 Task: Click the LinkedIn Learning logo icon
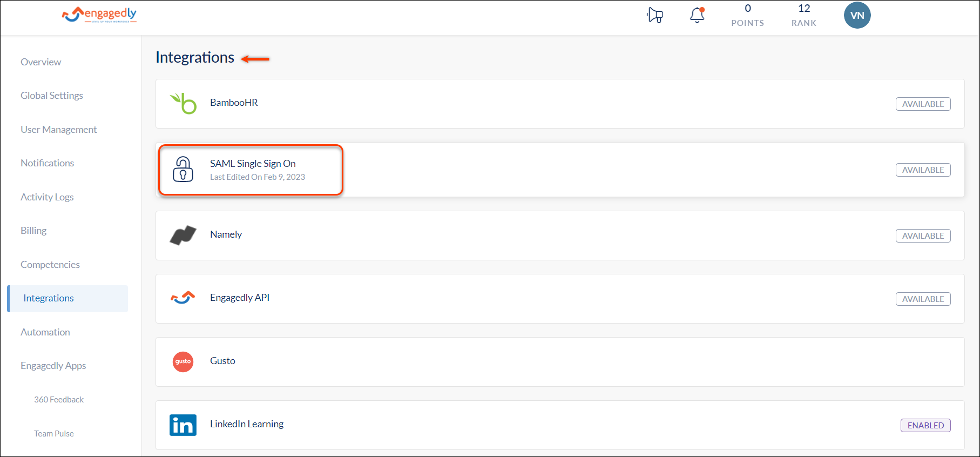183,425
